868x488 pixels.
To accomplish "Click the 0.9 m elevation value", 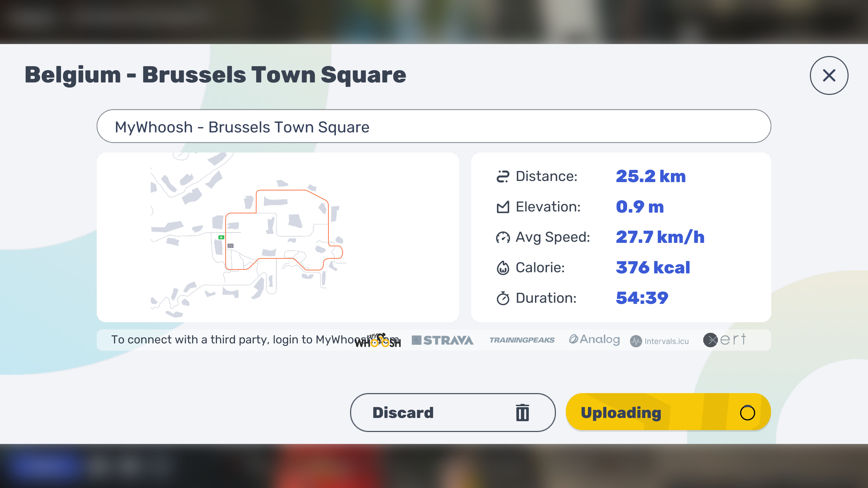I will coord(639,207).
